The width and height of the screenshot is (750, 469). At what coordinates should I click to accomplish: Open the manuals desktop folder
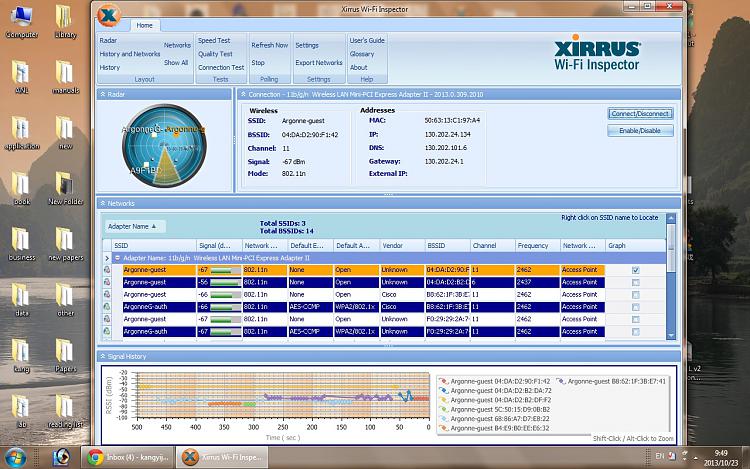click(x=65, y=77)
